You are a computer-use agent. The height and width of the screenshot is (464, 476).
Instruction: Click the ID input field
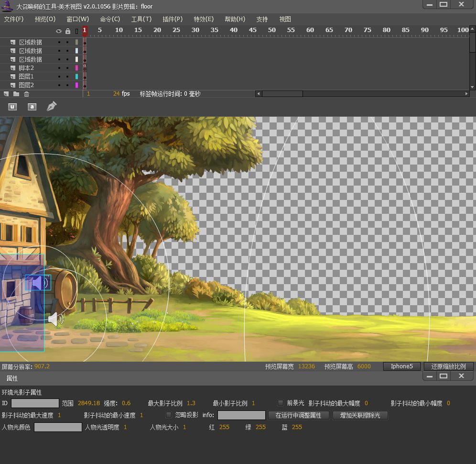[35, 403]
